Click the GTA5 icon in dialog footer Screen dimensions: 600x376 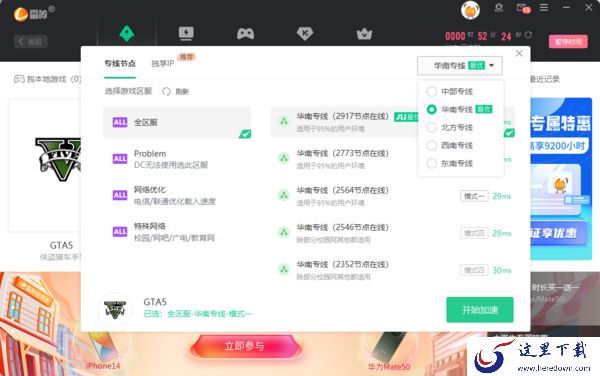point(115,309)
